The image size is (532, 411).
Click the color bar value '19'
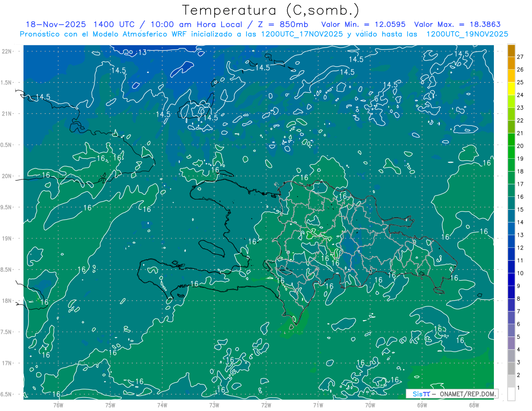520,159
